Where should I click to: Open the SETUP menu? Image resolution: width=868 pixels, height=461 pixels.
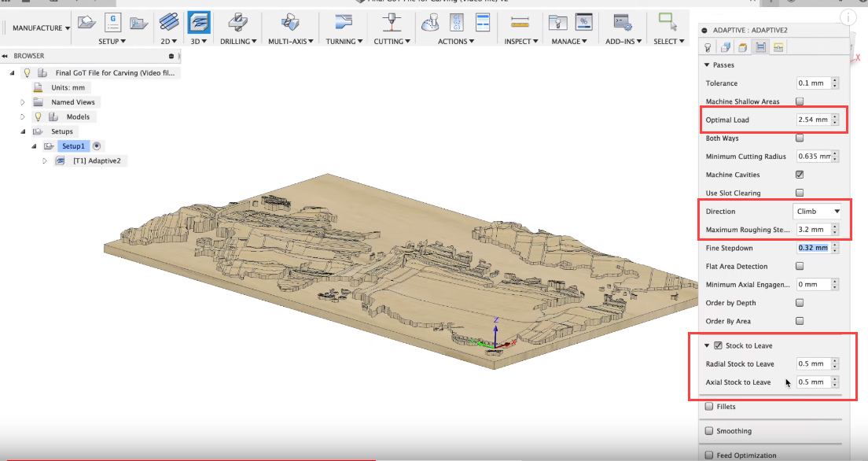click(112, 42)
